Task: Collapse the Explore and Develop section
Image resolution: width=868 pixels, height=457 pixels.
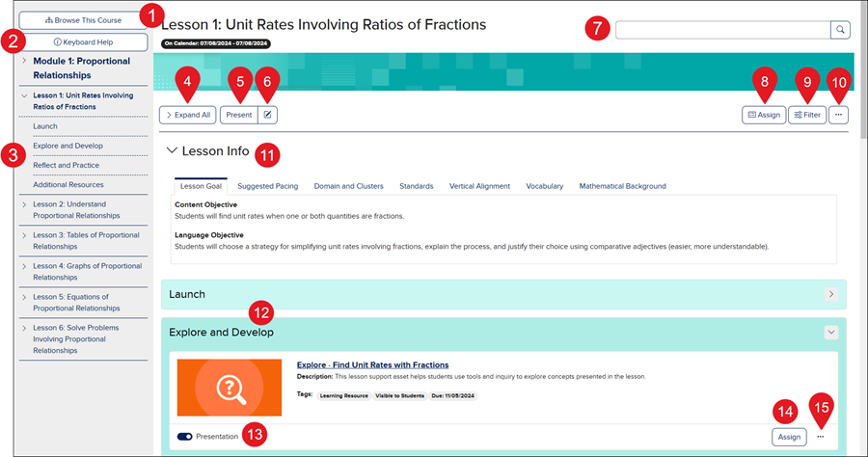Action: (830, 332)
